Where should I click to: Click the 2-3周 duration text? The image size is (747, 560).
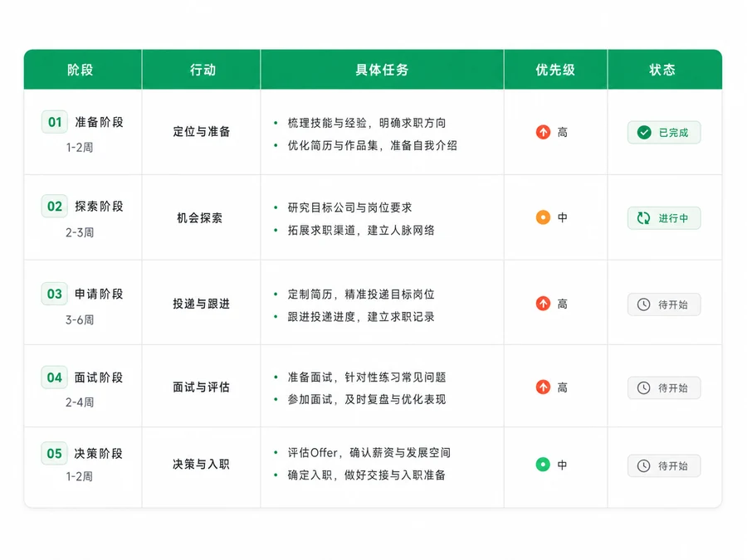[x=80, y=232]
